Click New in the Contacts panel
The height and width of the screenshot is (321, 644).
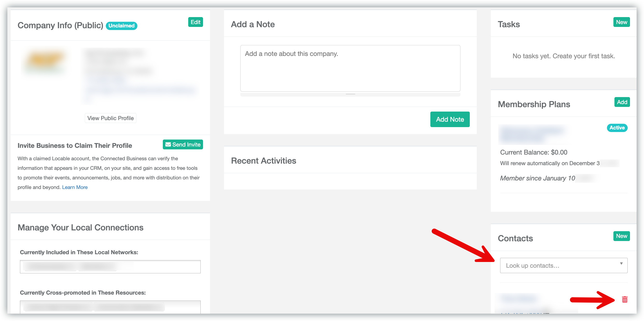pyautogui.click(x=621, y=236)
